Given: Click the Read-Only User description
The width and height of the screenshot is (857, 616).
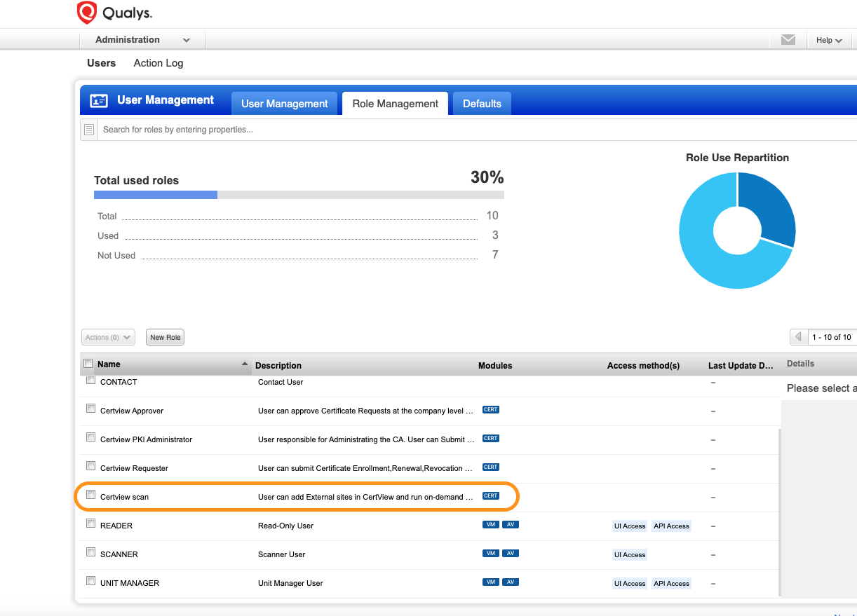Looking at the screenshot, I should pyautogui.click(x=285, y=526).
